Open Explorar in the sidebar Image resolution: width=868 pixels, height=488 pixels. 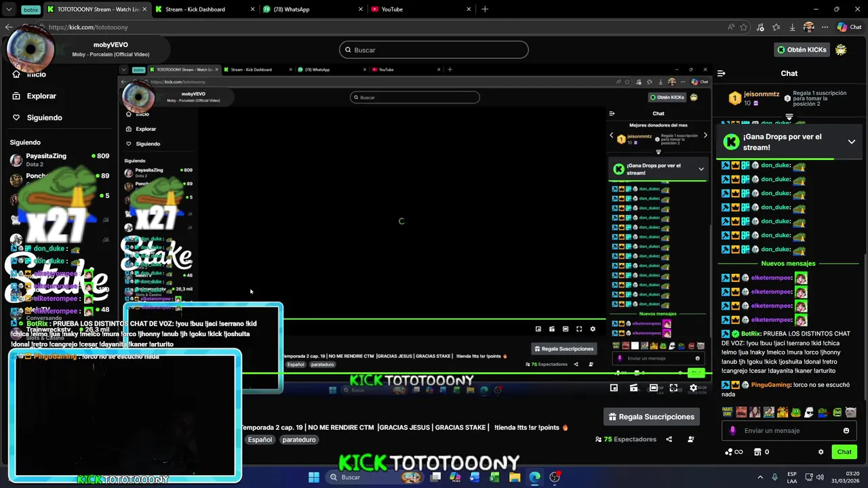41,96
